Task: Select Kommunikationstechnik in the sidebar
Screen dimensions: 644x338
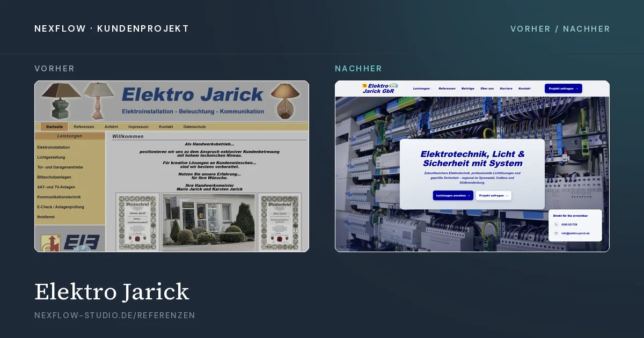Action: click(x=59, y=197)
